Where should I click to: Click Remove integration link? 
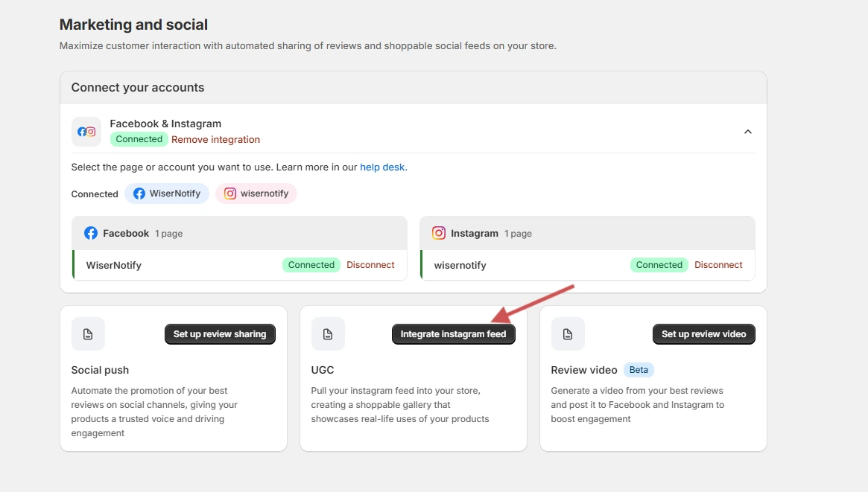[x=215, y=140]
